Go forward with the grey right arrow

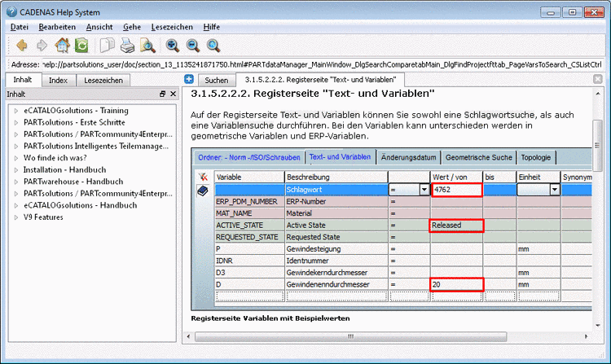(x=42, y=46)
